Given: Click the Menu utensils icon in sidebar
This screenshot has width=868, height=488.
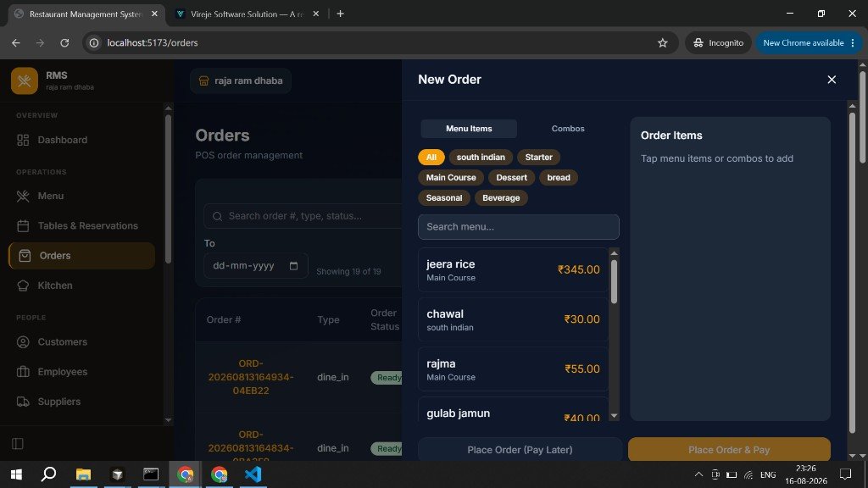Looking at the screenshot, I should coord(23,196).
